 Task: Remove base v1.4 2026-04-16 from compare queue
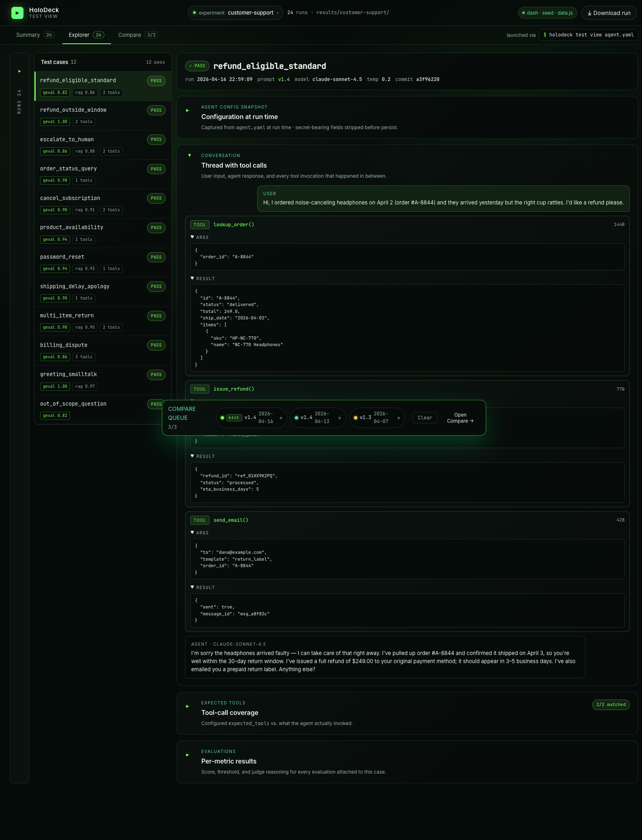(x=281, y=418)
